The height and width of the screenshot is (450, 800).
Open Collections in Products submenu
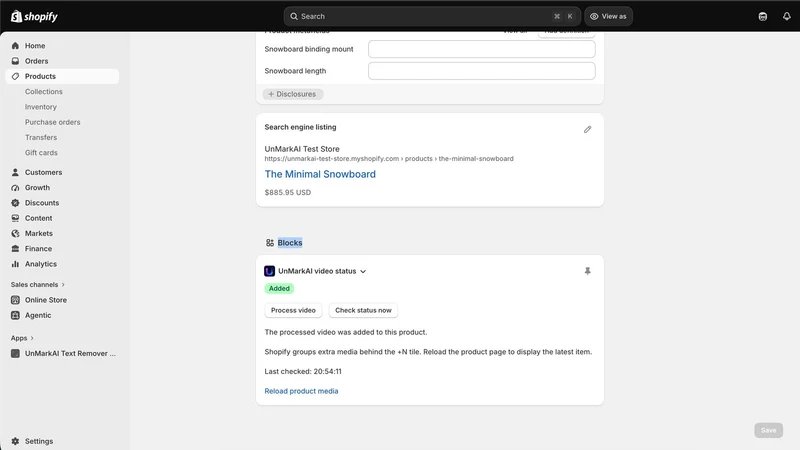click(43, 91)
